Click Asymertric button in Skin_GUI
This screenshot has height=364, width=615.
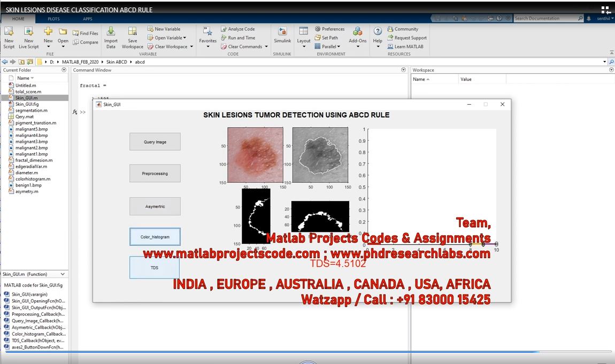(x=155, y=206)
